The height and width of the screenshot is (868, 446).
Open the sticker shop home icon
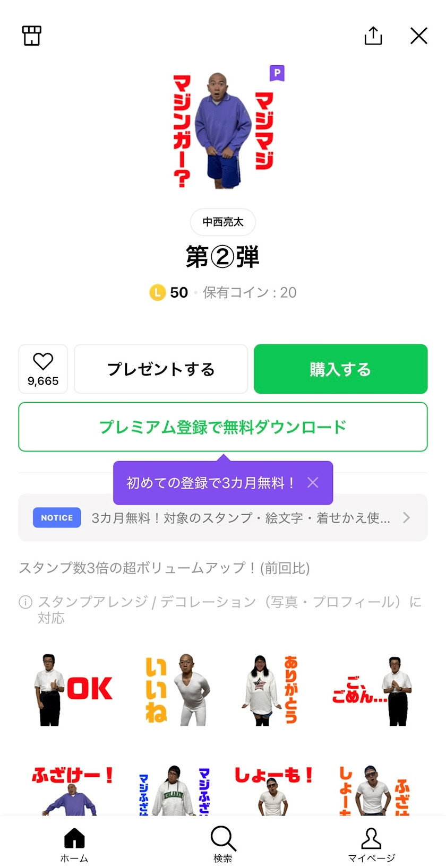click(x=32, y=36)
